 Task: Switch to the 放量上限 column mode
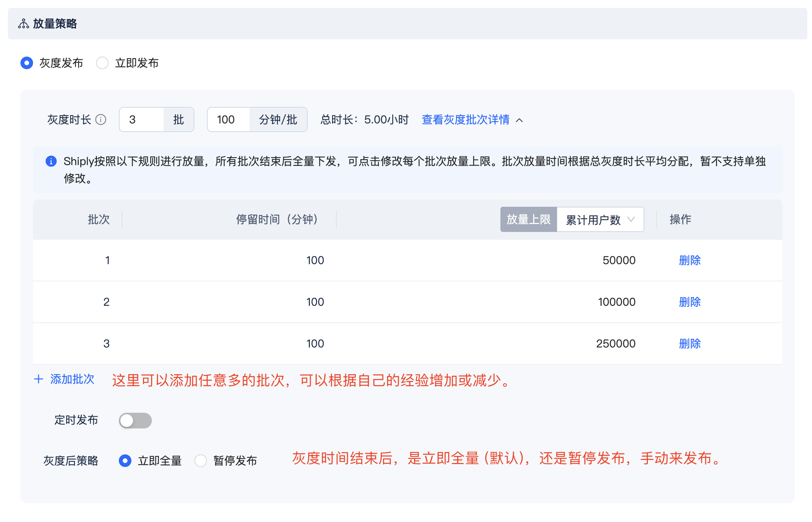(529, 220)
